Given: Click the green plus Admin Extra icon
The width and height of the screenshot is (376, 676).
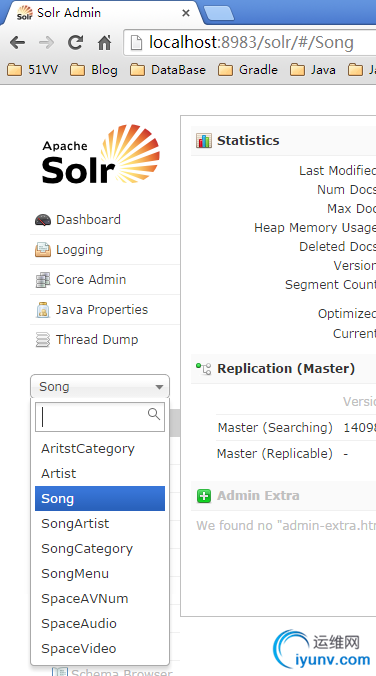Looking at the screenshot, I should coord(204,496).
